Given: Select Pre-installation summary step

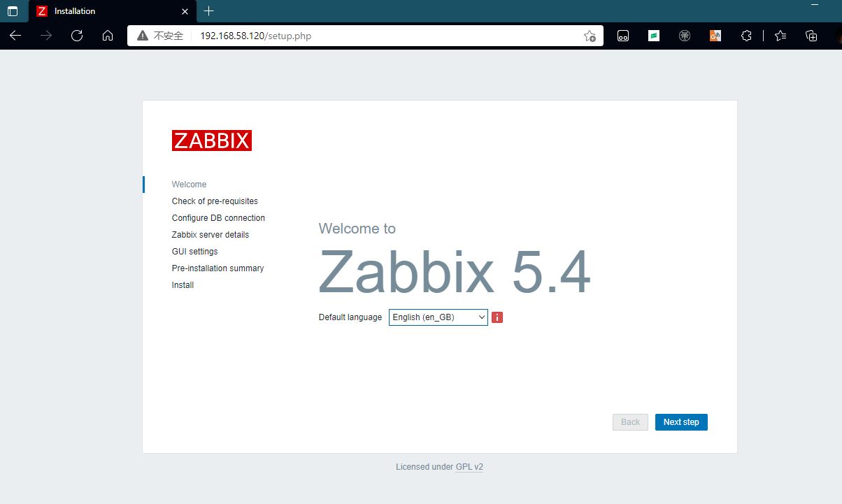Looking at the screenshot, I should point(217,268).
